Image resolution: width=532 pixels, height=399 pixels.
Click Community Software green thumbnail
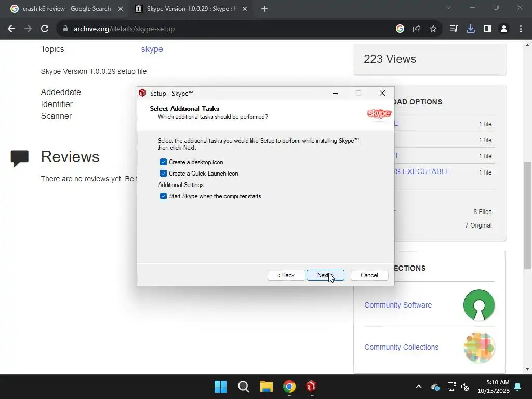point(478,305)
